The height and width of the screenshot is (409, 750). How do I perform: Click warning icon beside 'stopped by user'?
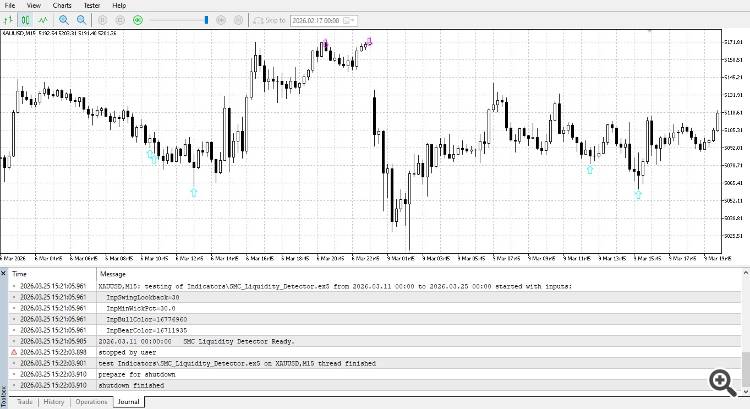point(14,352)
